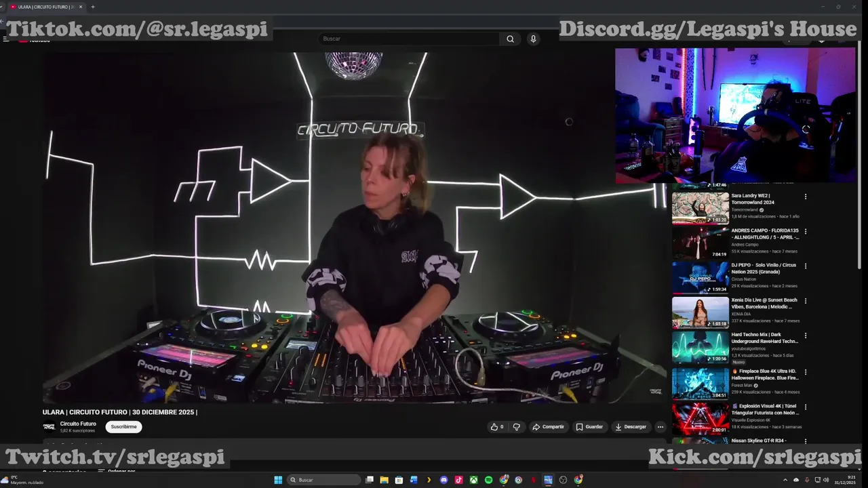
Task: Open options for Xenia Dia Live video
Action: pos(806,301)
